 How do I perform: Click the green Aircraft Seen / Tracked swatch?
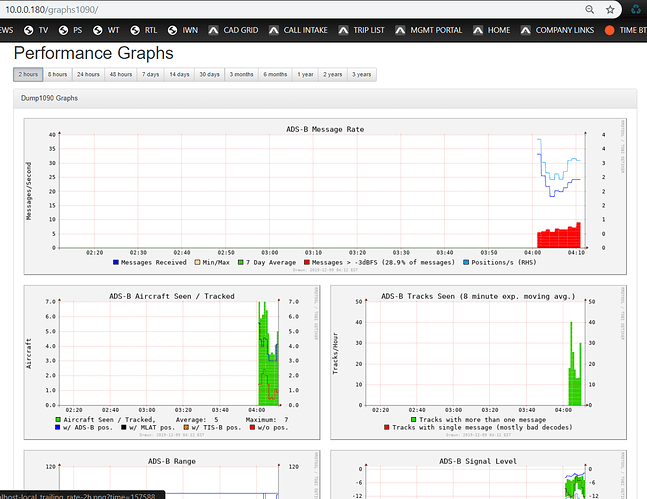58,420
